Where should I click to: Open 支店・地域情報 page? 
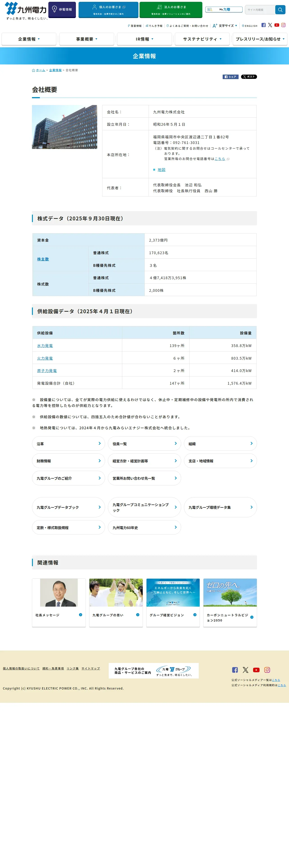click(x=220, y=461)
